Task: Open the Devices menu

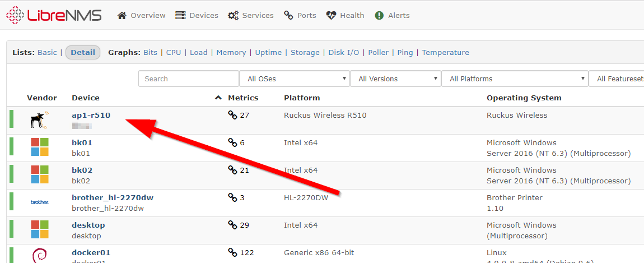Action: pyautogui.click(x=197, y=15)
